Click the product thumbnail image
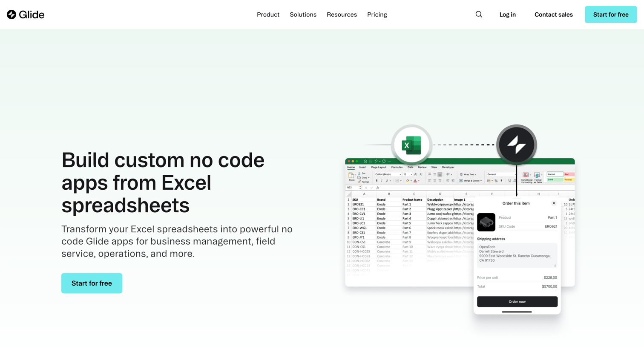Image resolution: width=644 pixels, height=347 pixels. click(x=486, y=222)
